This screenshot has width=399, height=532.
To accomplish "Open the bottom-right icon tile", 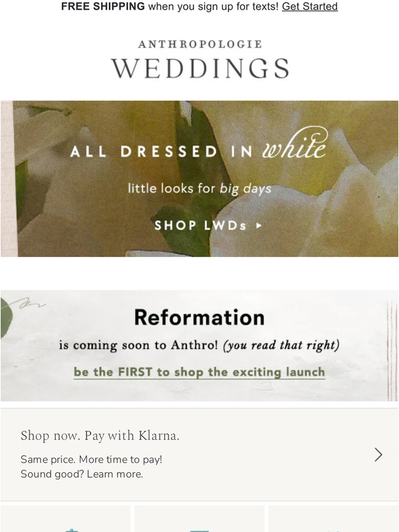I will [333, 518].
